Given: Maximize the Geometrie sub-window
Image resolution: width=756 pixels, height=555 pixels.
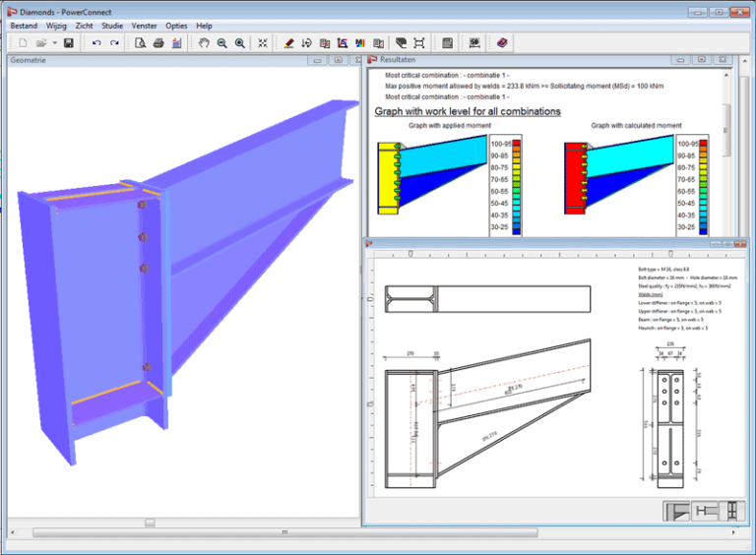Looking at the screenshot, I should point(339,60).
